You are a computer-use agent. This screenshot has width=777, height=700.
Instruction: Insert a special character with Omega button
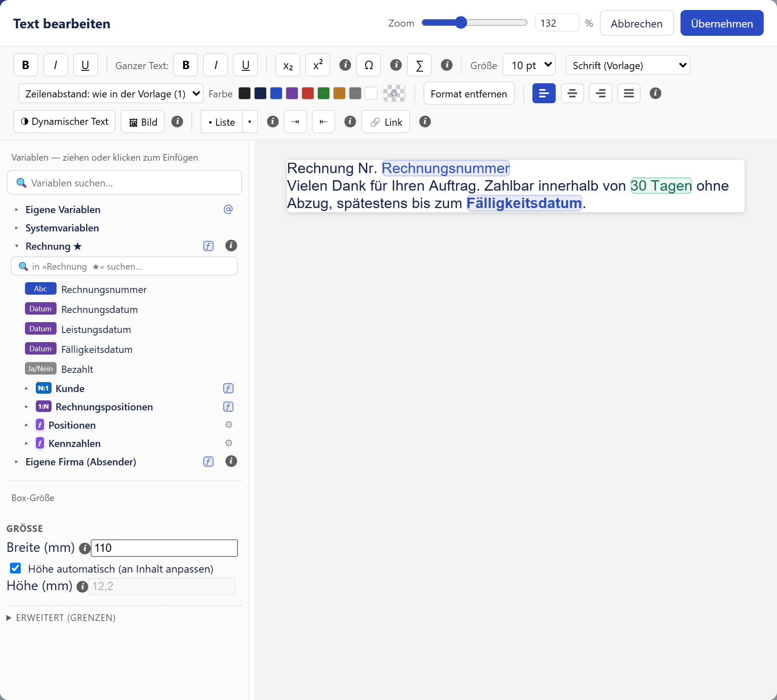(369, 65)
